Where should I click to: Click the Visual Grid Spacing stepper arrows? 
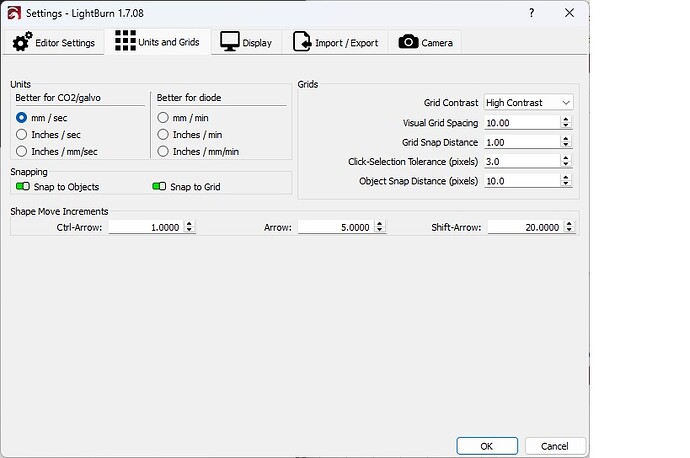(566, 122)
